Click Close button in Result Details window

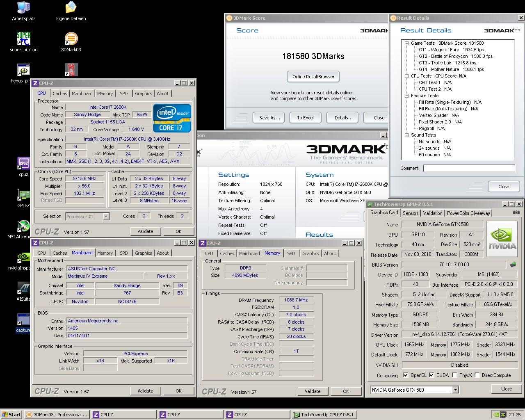point(504,186)
